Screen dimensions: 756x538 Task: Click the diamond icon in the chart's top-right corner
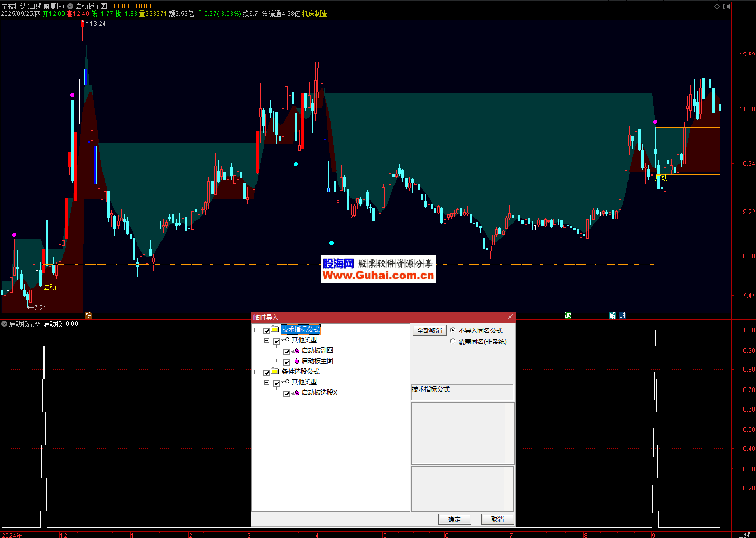(x=717, y=7)
